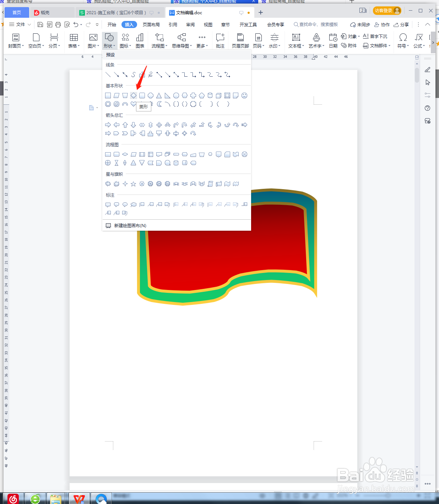Click the pen tool in right sidebar
Image resolution: width=439 pixels, height=504 pixels.
tap(428, 70)
